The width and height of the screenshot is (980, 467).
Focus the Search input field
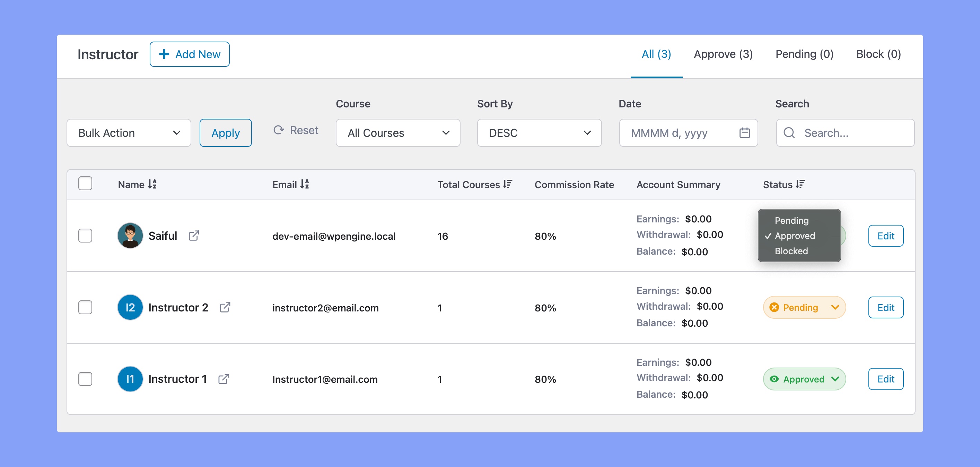(845, 133)
